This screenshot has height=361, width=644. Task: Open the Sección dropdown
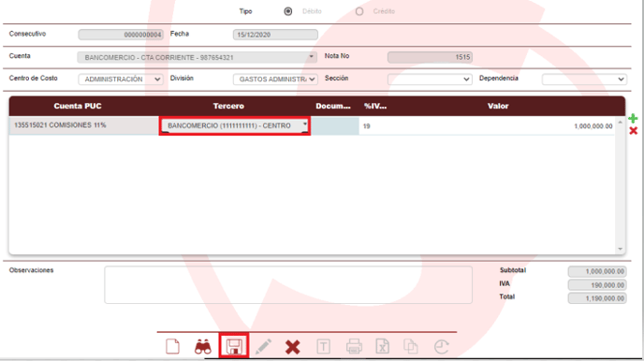click(430, 79)
